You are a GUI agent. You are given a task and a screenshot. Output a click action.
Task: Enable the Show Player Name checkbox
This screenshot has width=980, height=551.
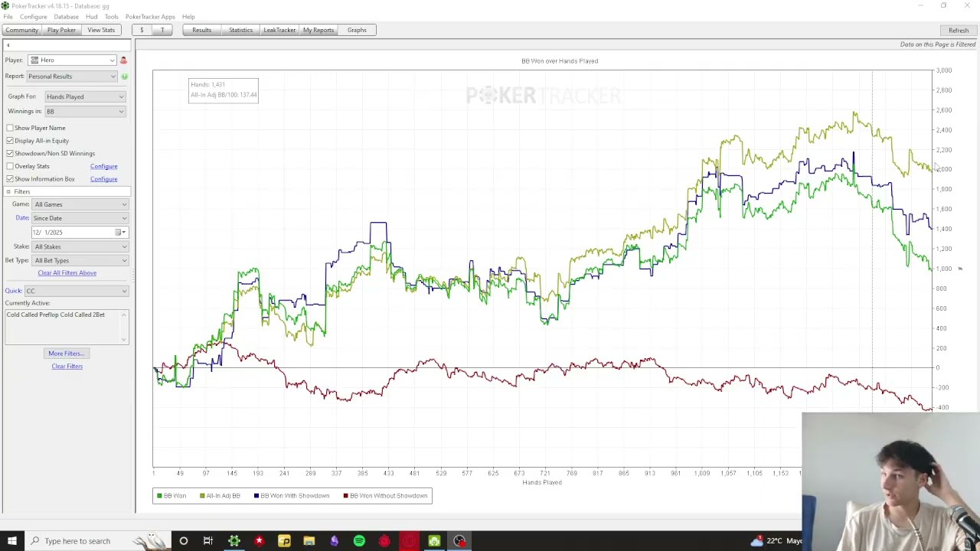coord(10,128)
